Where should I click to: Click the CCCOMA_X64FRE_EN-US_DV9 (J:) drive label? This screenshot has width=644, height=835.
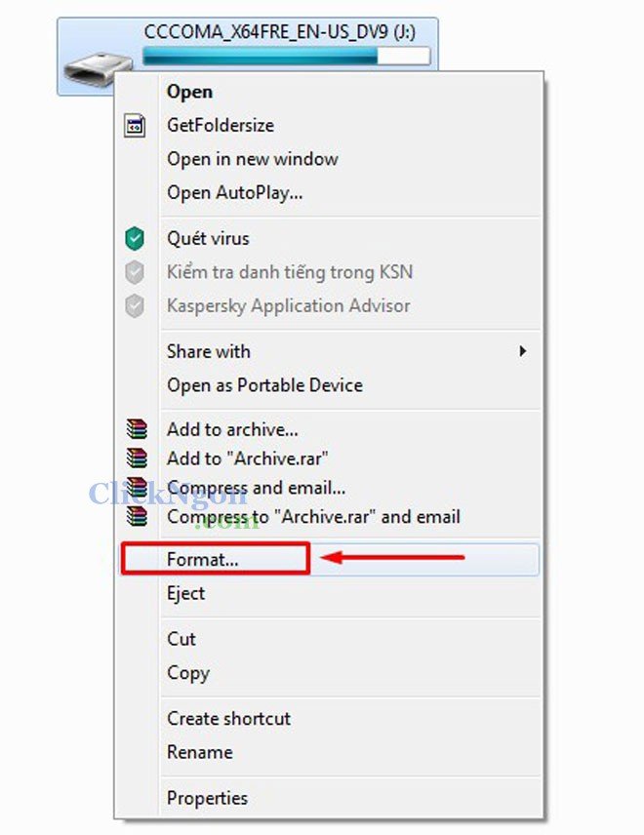pos(280,31)
